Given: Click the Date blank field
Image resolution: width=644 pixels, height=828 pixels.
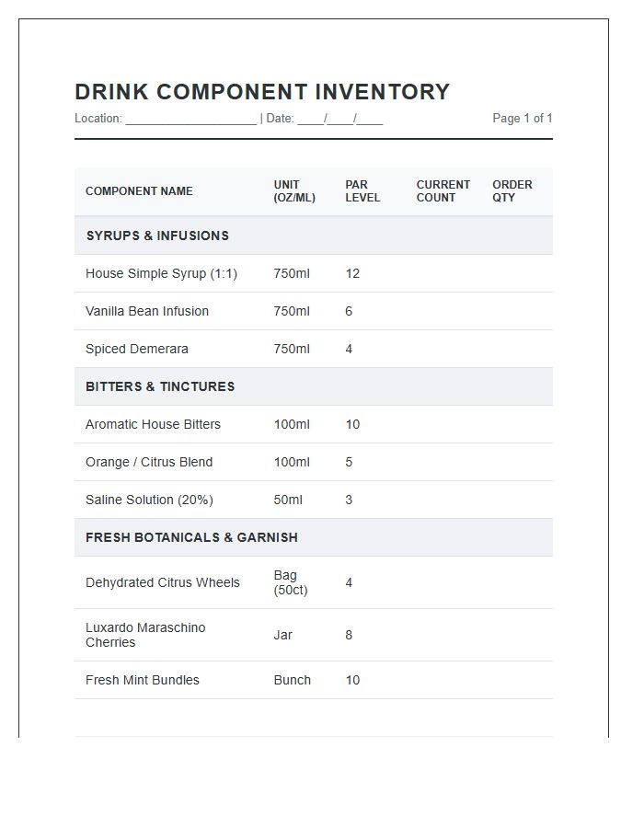Looking at the screenshot, I should [340, 119].
